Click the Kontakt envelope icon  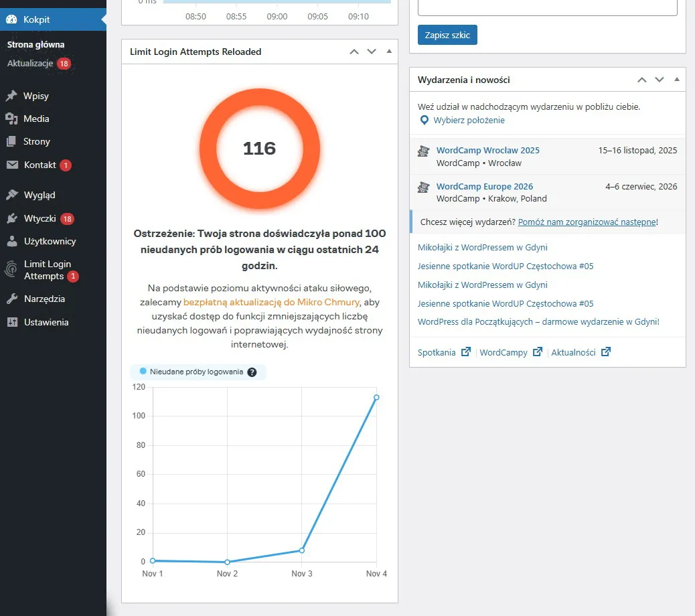(13, 165)
